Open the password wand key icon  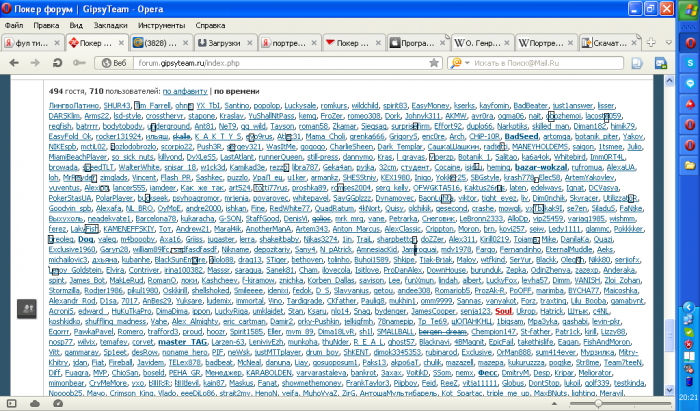point(79,63)
